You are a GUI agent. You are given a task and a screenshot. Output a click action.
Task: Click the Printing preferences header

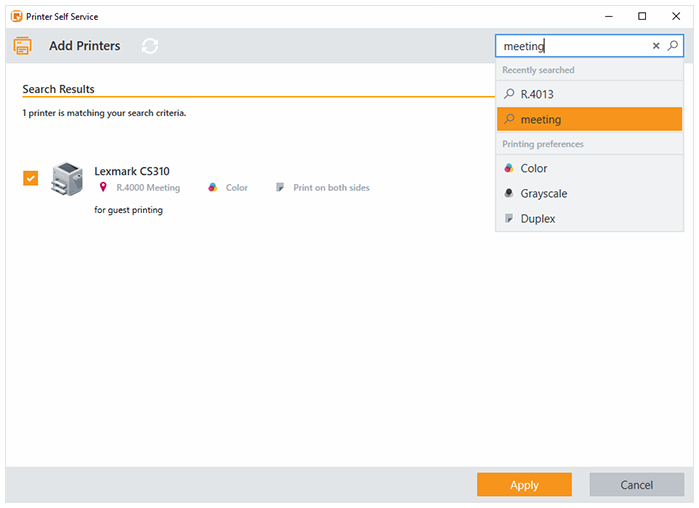coord(543,144)
